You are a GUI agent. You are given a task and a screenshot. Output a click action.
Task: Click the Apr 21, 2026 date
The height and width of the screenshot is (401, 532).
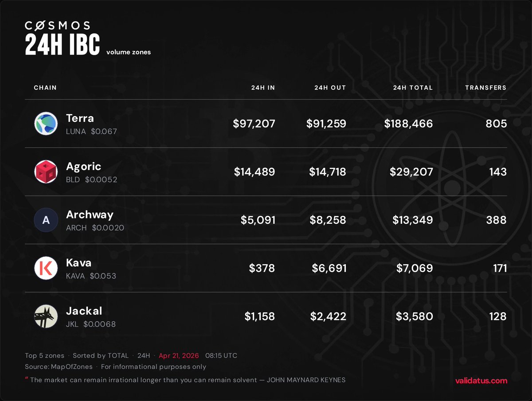click(x=179, y=355)
